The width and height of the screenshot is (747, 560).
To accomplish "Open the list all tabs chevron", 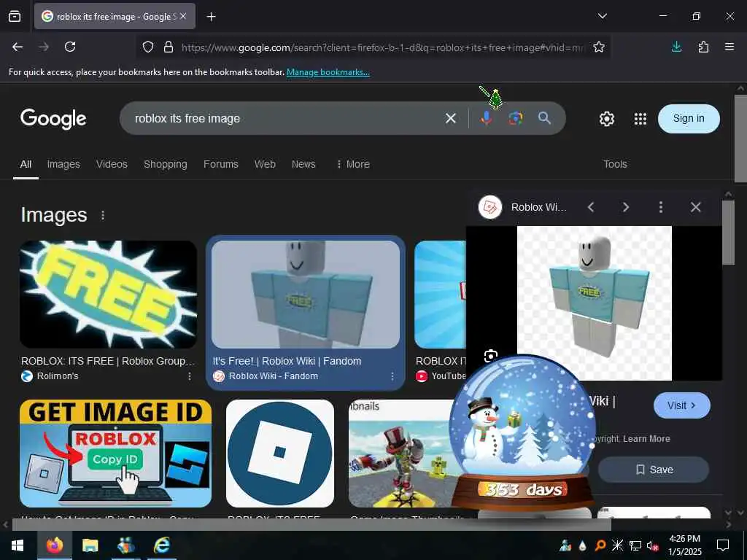I will click(602, 16).
